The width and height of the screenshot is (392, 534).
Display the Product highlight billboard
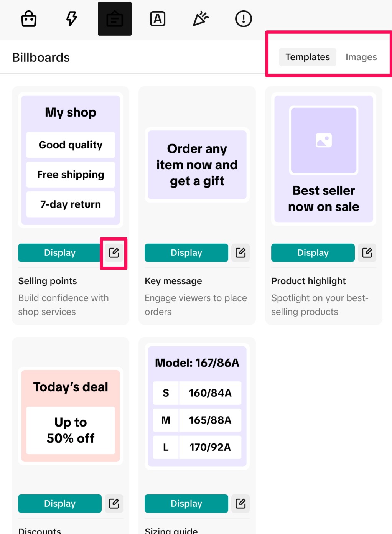tap(313, 253)
